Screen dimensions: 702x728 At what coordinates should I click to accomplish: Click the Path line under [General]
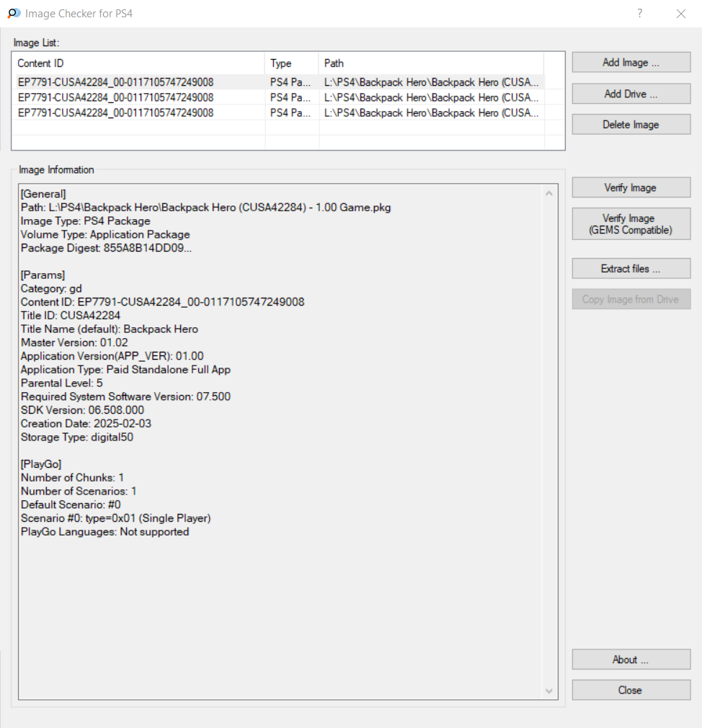205,208
